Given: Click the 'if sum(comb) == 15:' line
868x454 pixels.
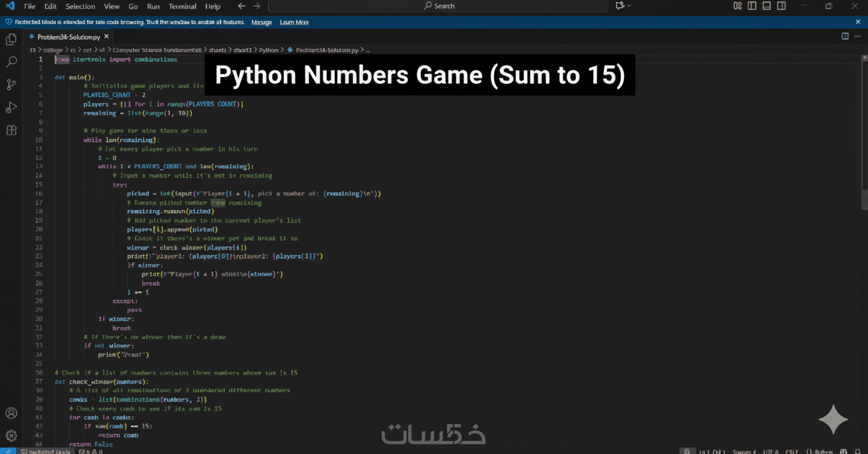Looking at the screenshot, I should [118, 426].
